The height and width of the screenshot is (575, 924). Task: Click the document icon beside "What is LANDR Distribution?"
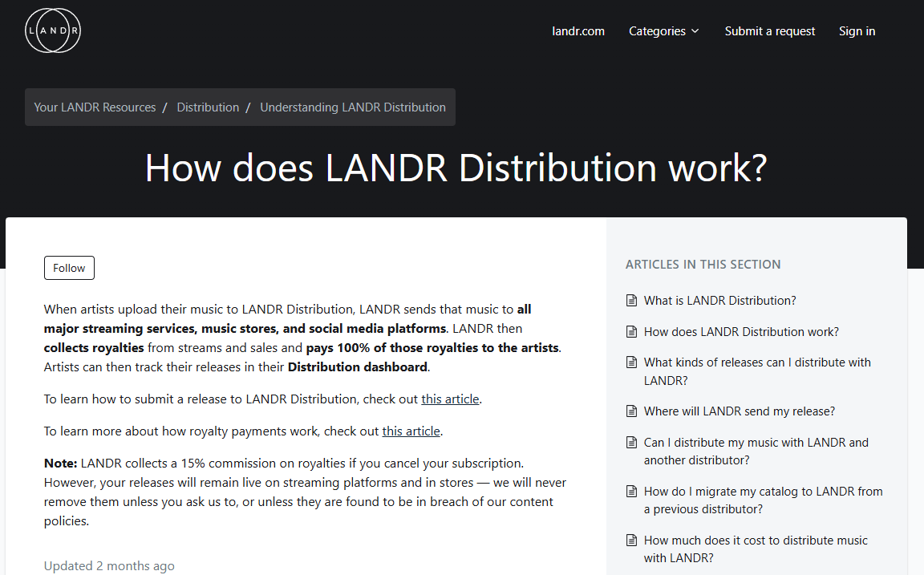click(x=630, y=300)
